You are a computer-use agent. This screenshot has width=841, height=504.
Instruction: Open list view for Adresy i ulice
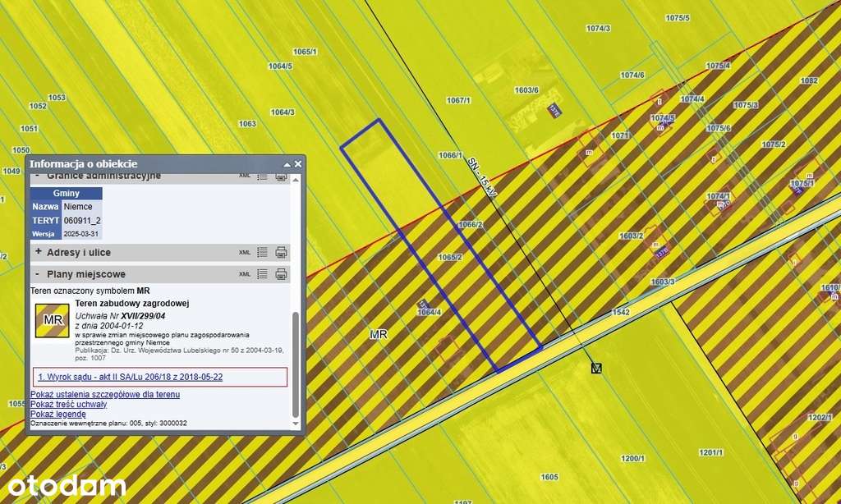[x=262, y=252]
